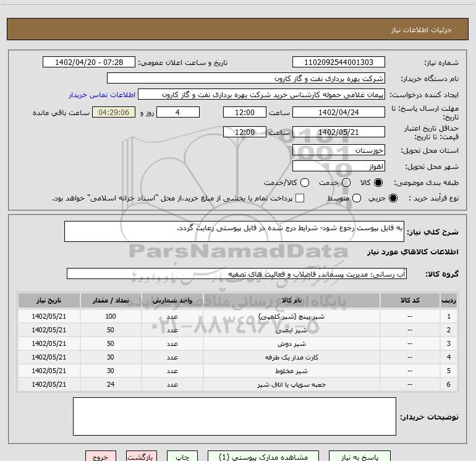The width and height of the screenshot is (476, 461).
Task: Click the quantity cell showing 100
Action: [111, 316]
